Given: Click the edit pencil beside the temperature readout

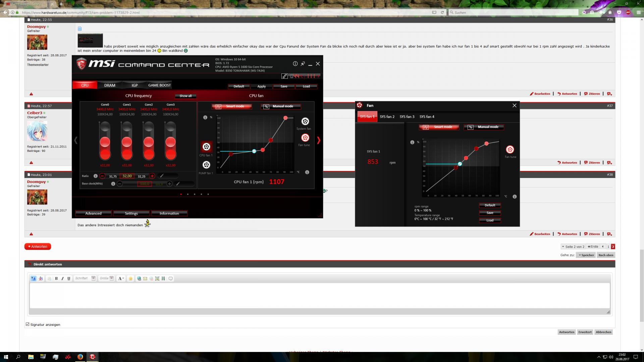Looking at the screenshot, I should [x=284, y=76].
